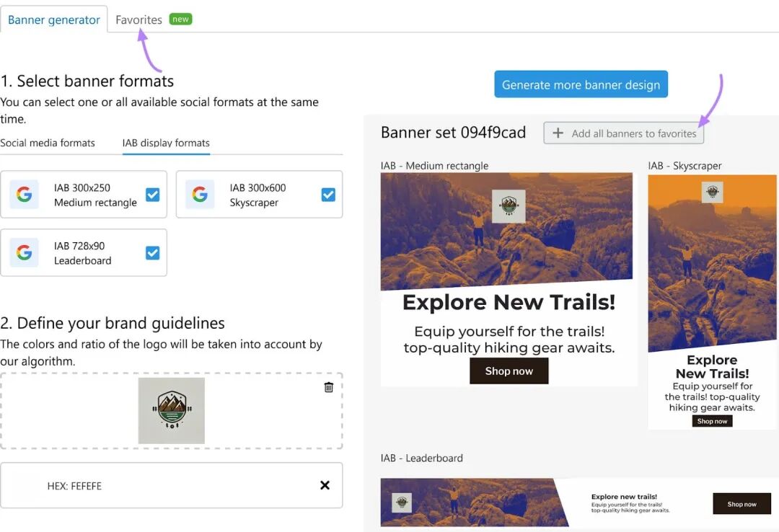Click the green new badge by Favorites
The width and height of the screenshot is (779, 532).
pos(180,19)
